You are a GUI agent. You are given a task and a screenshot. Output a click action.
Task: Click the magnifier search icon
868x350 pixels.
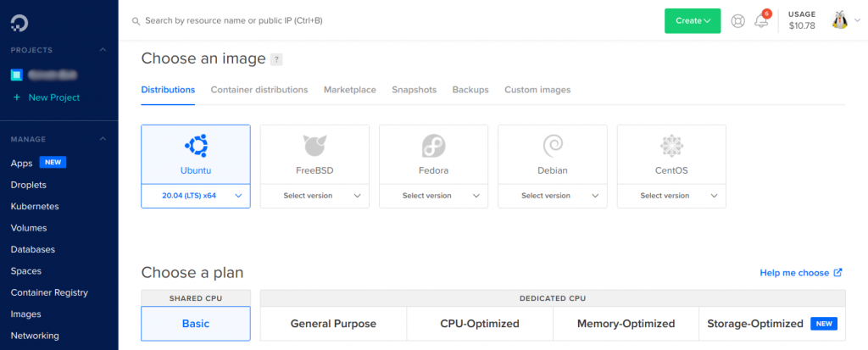click(136, 21)
